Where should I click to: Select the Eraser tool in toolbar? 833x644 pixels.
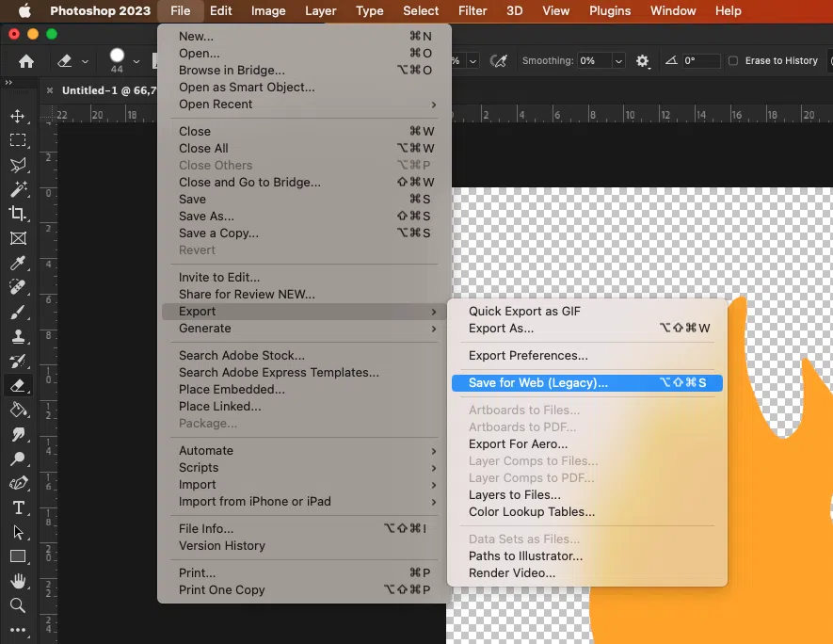(18, 385)
